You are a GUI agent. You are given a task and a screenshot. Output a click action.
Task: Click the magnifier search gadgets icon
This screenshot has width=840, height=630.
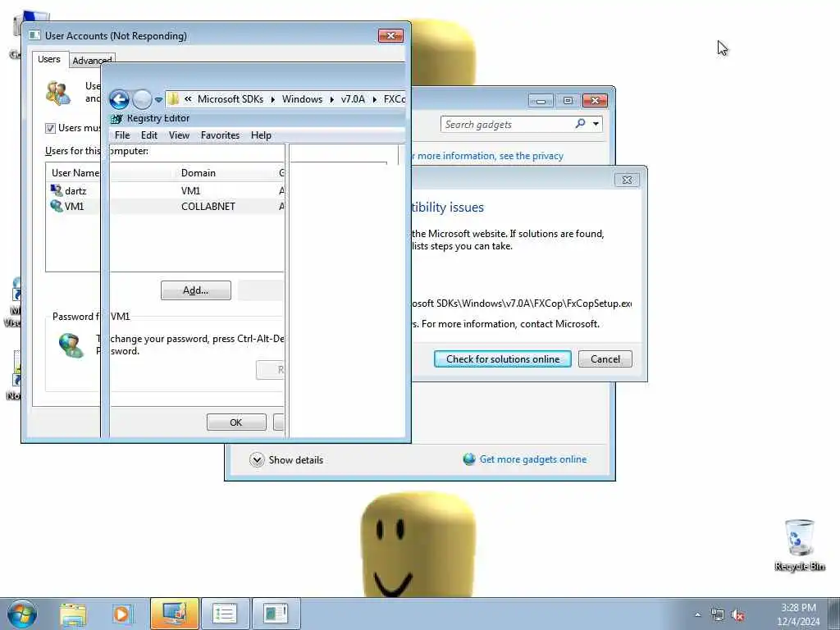point(580,124)
